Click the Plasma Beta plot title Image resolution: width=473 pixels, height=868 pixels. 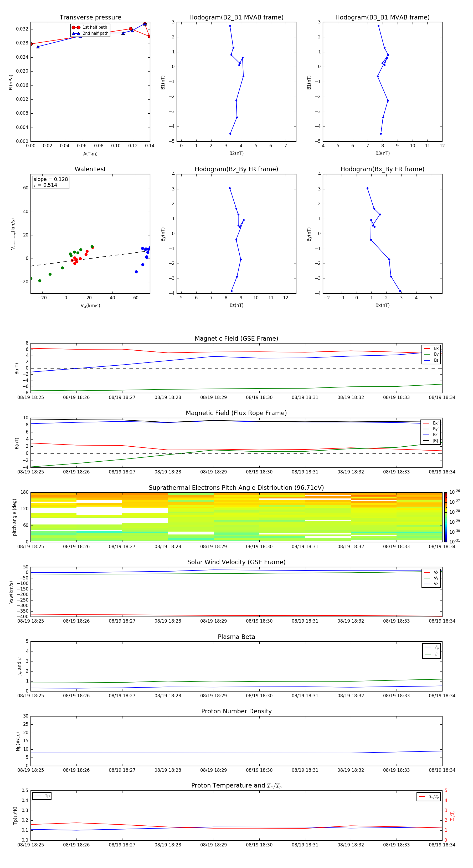pos(236,637)
